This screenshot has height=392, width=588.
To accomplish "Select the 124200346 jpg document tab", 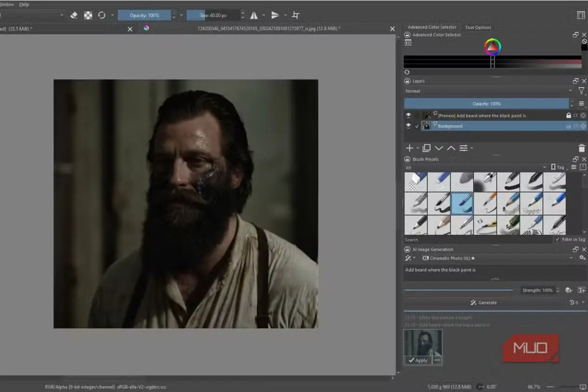I will (268, 28).
